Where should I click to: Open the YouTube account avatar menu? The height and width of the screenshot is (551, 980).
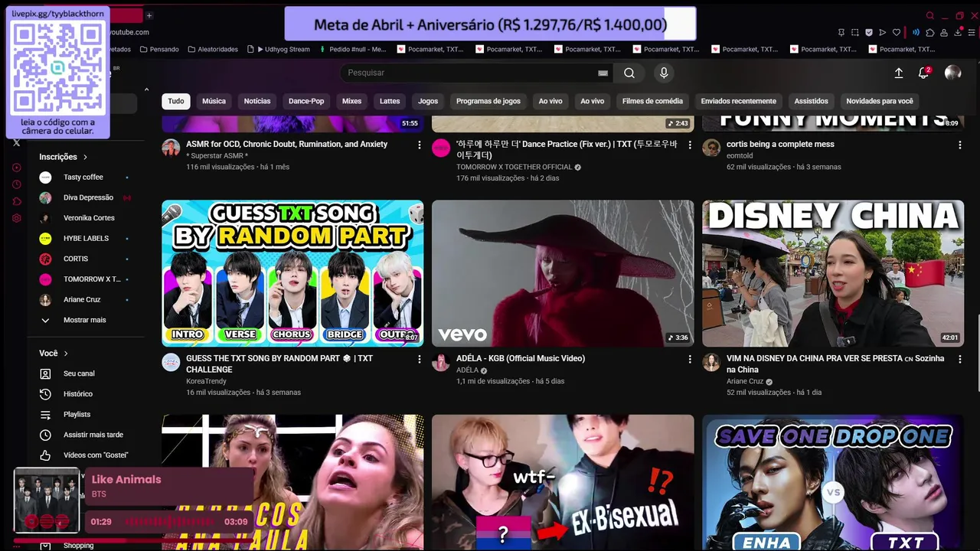point(953,73)
